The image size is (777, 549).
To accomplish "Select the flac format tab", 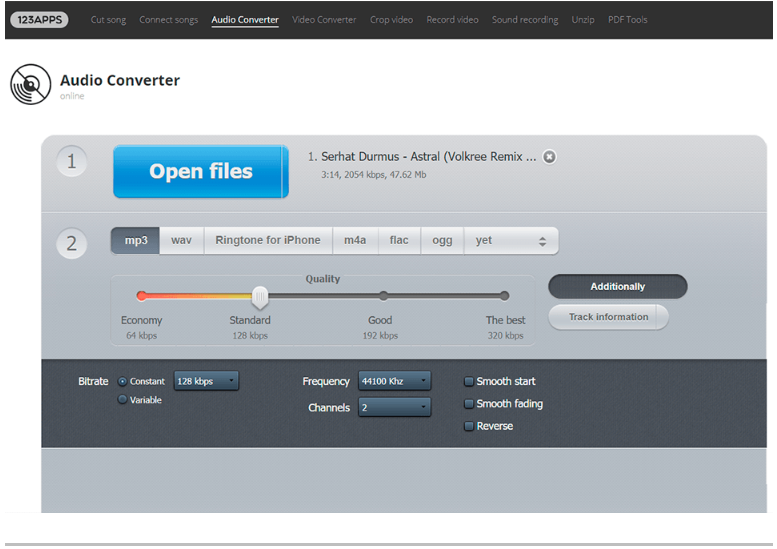I will [x=399, y=240].
